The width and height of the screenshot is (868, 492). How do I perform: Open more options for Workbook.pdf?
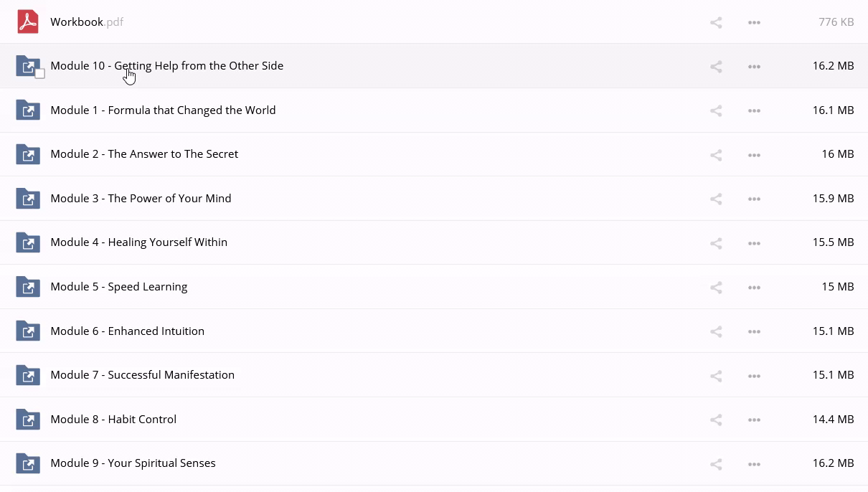pos(754,23)
